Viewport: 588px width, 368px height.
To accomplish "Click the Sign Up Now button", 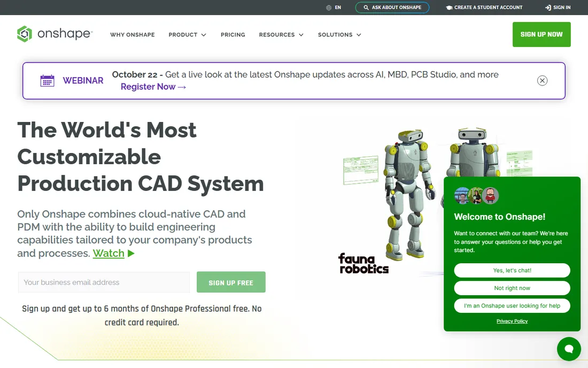I will coord(541,35).
